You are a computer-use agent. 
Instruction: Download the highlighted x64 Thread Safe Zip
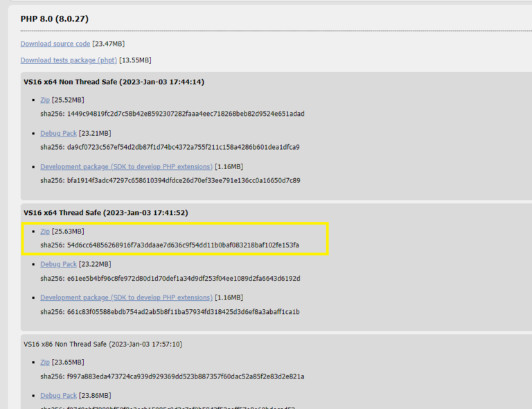[x=44, y=231]
